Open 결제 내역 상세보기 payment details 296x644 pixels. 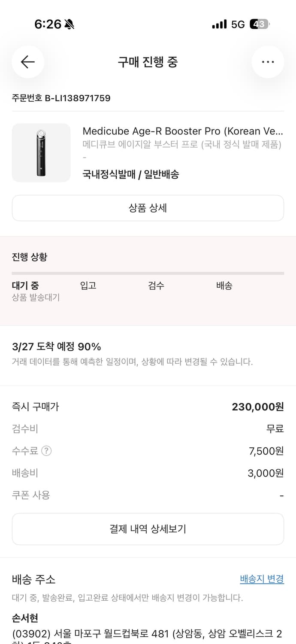point(148,529)
